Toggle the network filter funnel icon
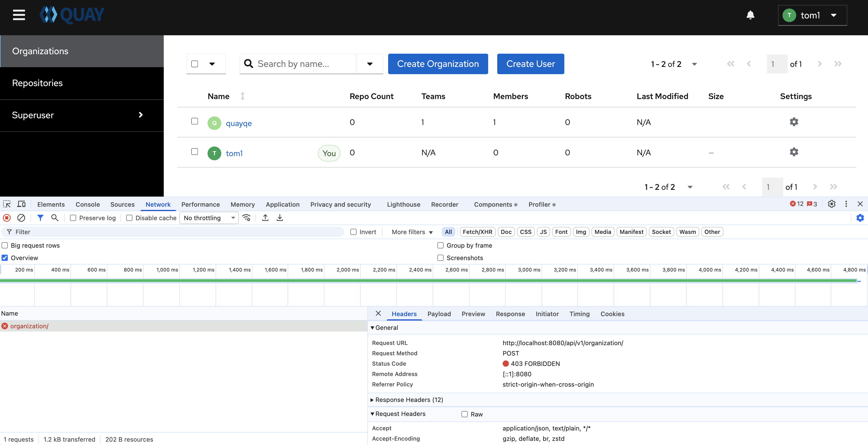The height and width of the screenshot is (445, 868). 40,218
